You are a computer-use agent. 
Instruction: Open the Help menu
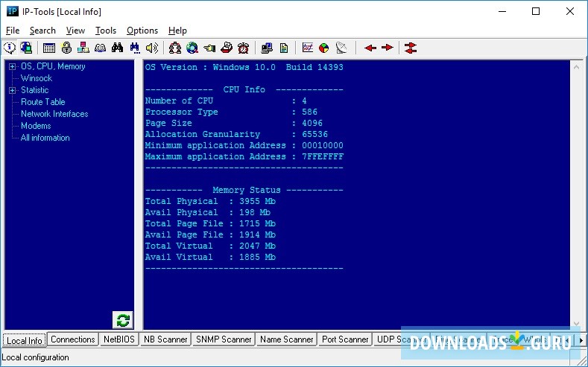177,31
